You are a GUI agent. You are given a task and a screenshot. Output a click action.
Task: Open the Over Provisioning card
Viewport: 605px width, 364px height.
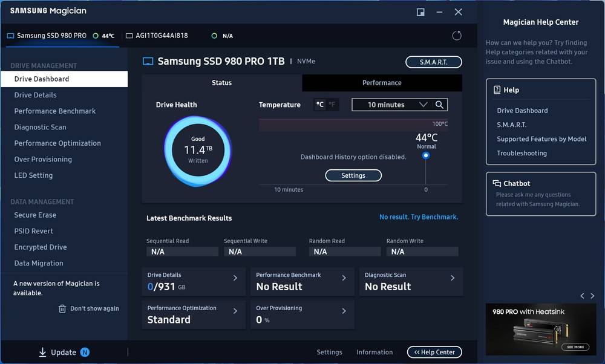pos(344,311)
